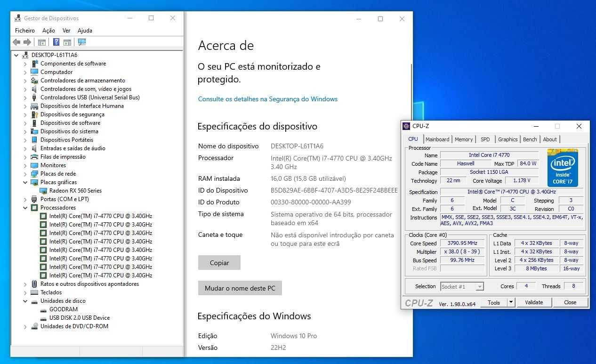
Task: Select the first i7-4770 processor entry
Action: click(101, 216)
